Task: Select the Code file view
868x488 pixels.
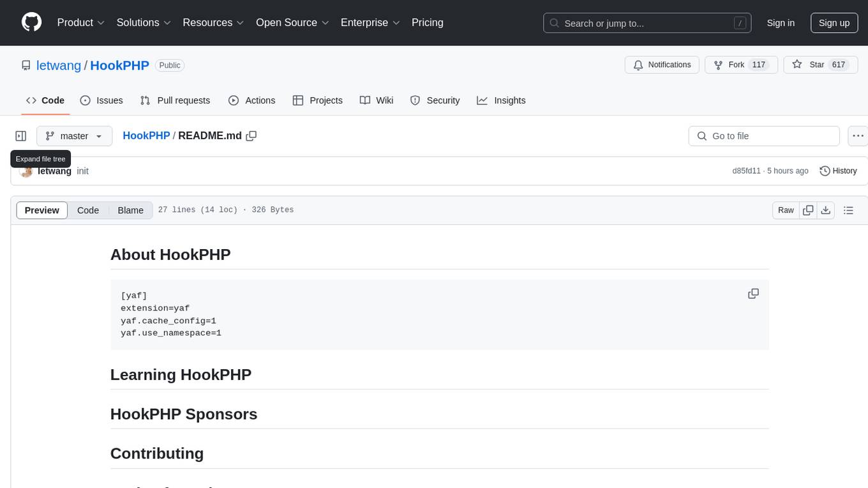Action: [x=88, y=210]
